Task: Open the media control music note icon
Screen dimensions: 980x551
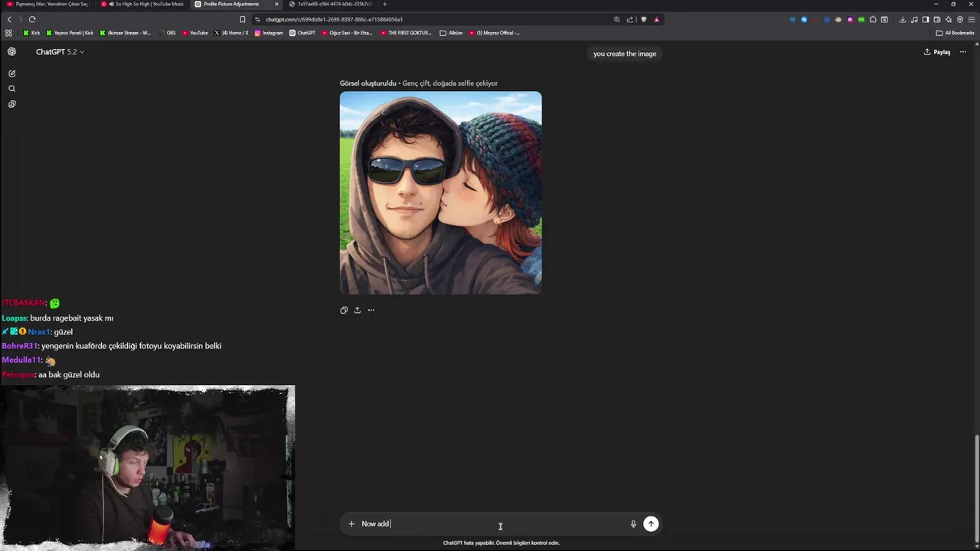Action: tap(914, 19)
